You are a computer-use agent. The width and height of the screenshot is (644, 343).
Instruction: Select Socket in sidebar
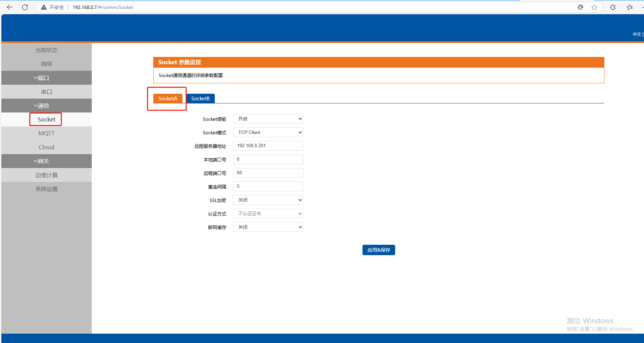coord(47,119)
